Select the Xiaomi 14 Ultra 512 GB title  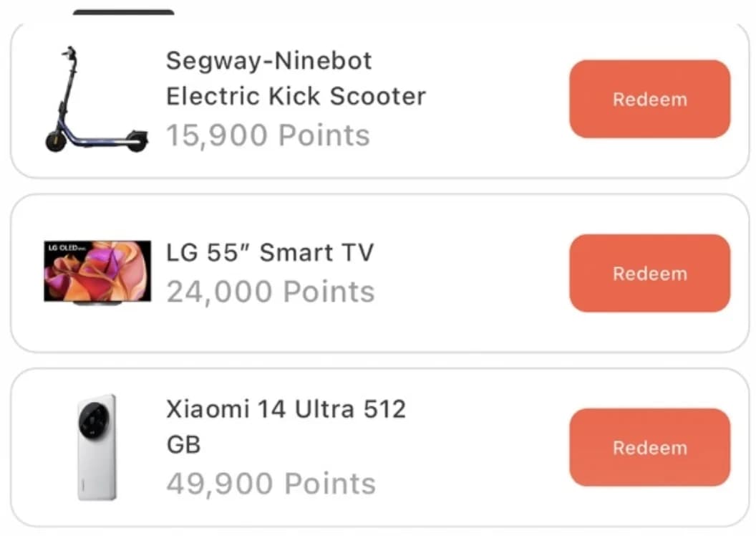pyautogui.click(x=286, y=426)
